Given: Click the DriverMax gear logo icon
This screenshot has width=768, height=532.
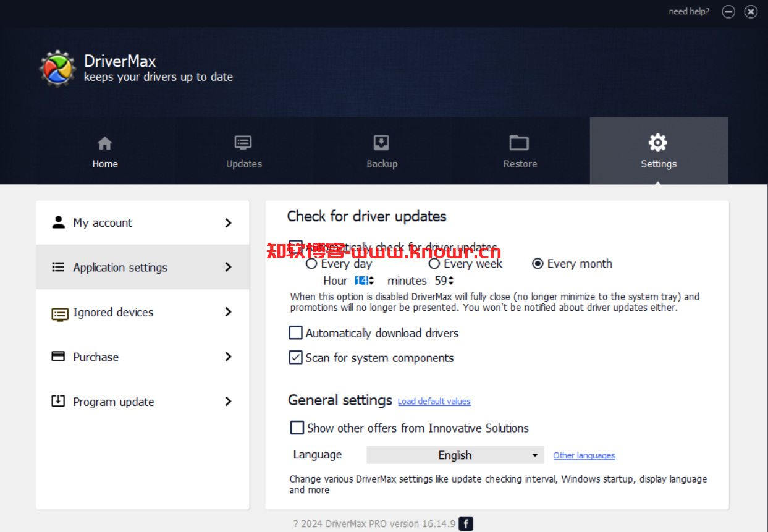Looking at the screenshot, I should pos(57,68).
